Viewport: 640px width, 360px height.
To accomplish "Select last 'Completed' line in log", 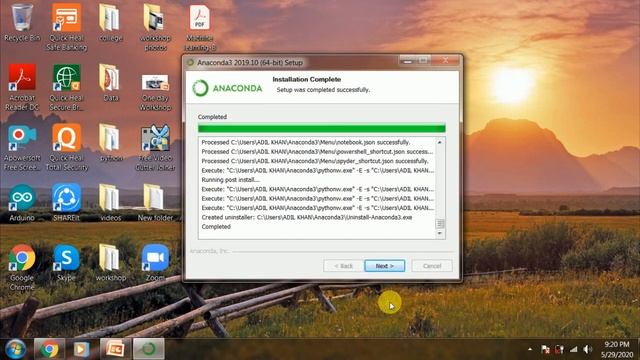I will [x=216, y=227].
